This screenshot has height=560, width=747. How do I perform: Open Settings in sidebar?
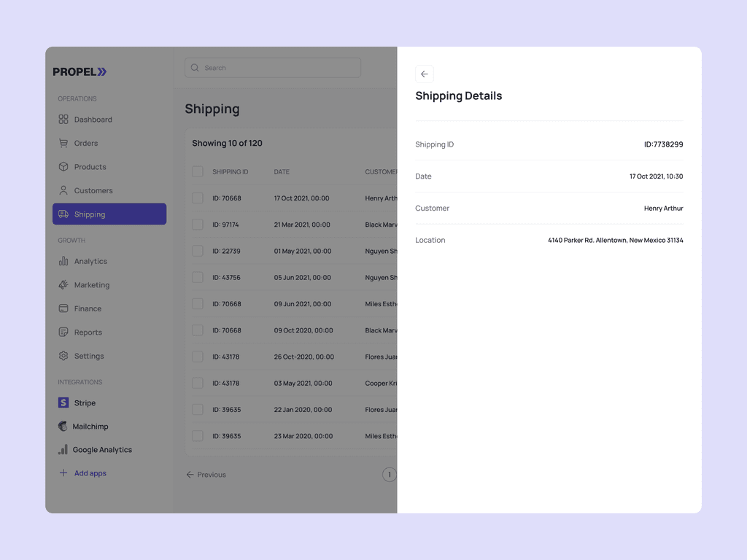pos(109,356)
